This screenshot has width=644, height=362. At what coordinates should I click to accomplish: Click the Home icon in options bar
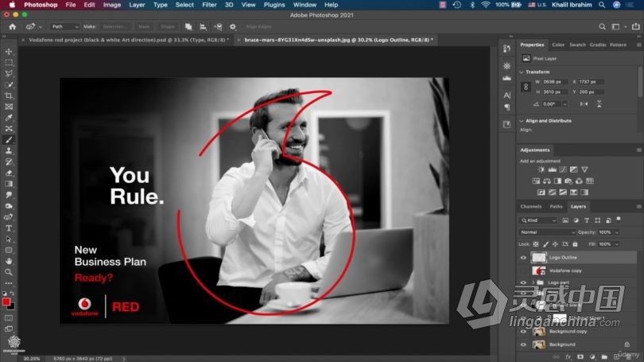point(12,27)
